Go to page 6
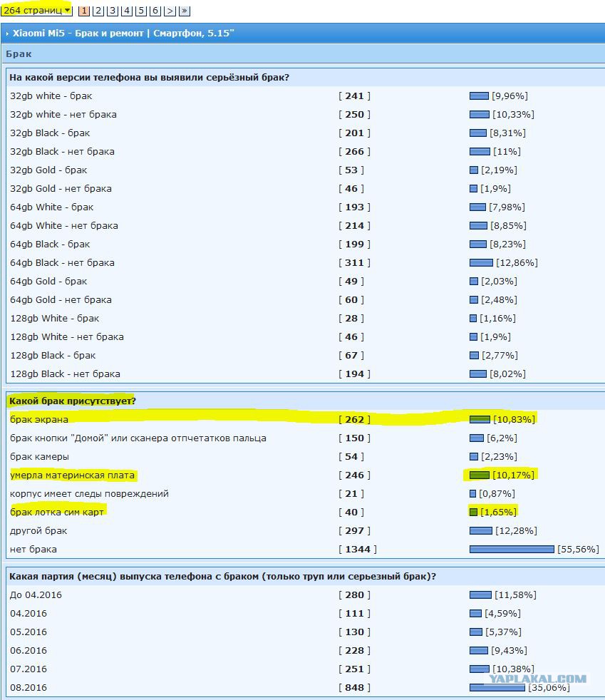 [x=155, y=11]
